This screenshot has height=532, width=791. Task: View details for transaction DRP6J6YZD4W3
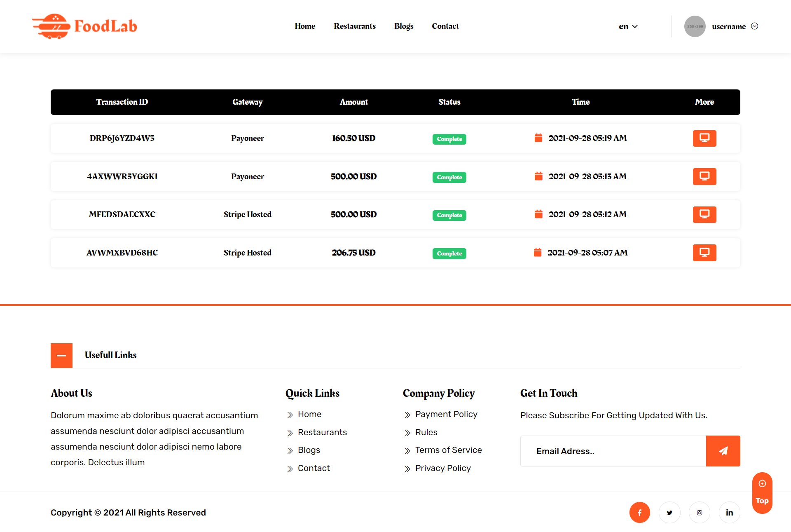click(x=704, y=138)
